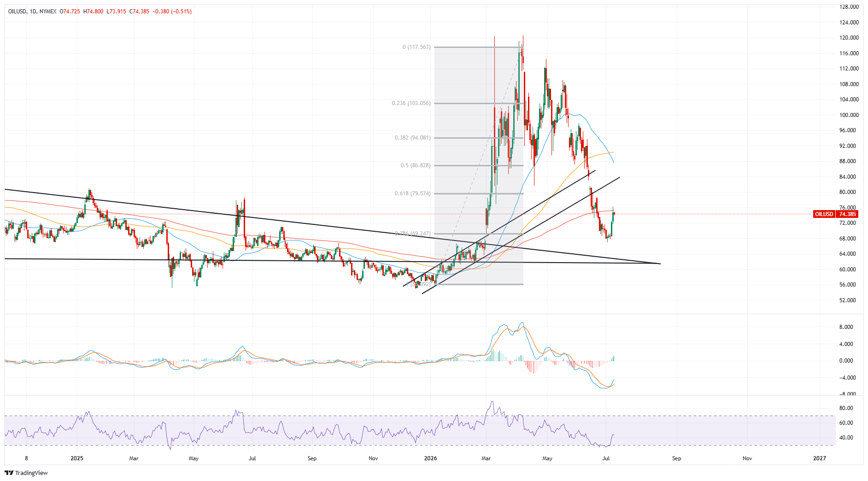
Task: Click Fibonacci label 0.786 (69.247)
Action: [413, 234]
